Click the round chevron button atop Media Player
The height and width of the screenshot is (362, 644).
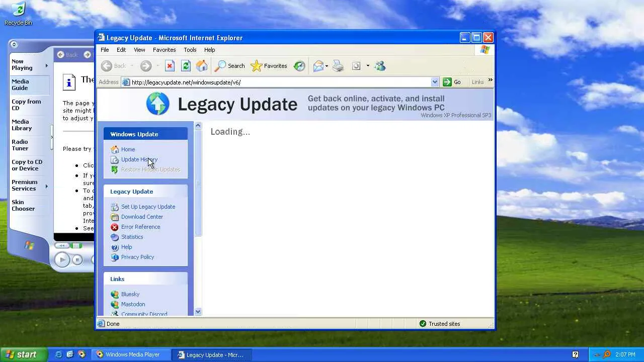[x=14, y=44]
